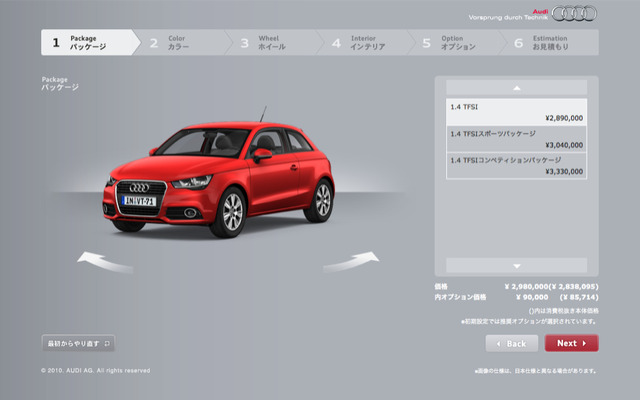
Task: Choose 1.4 TFSI sports package ¥3,040,000
Action: [516, 139]
